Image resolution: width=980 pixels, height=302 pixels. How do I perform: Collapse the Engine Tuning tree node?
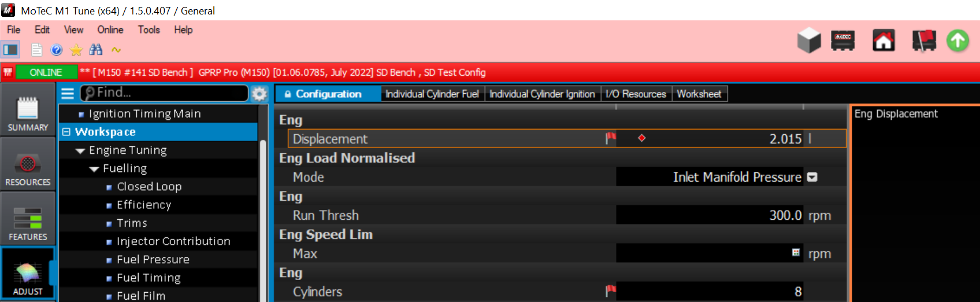coord(80,150)
